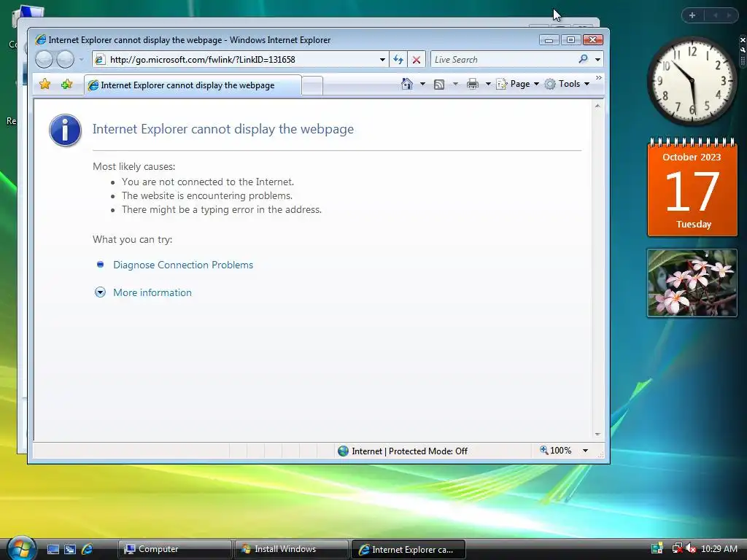Select the 'Internet Explorer cannot display the webpage' tab

point(193,85)
